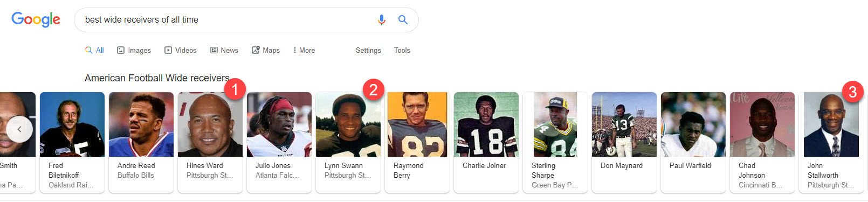This screenshot has width=868, height=202.
Task: Click the John Stallworth name link
Action: click(x=823, y=171)
